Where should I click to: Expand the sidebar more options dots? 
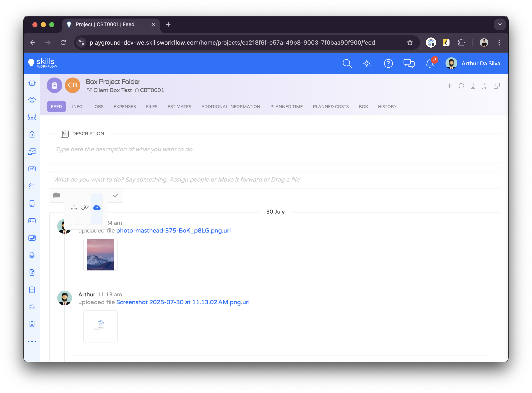click(32, 342)
